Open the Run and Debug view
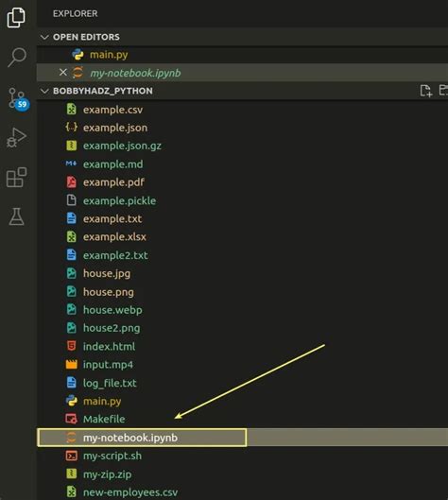Viewport: 448px width, 500px height. (16, 138)
